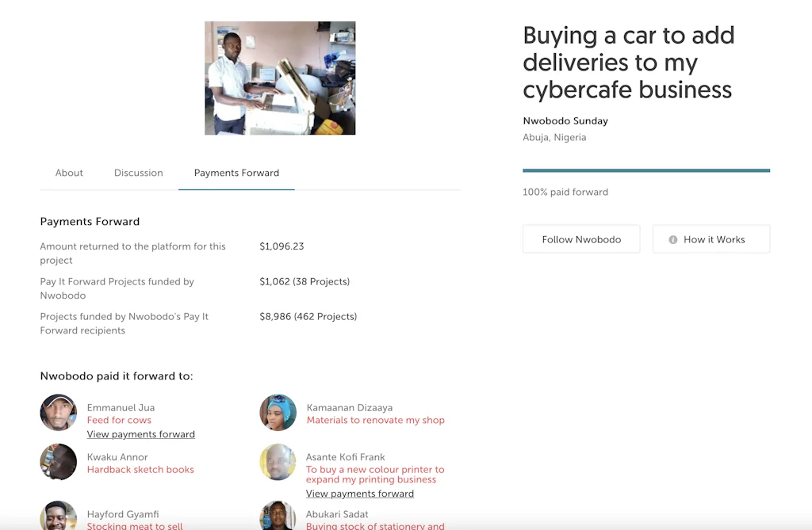Click Kwaku Annor's profile avatar
The image size is (812, 530).
pyautogui.click(x=59, y=462)
